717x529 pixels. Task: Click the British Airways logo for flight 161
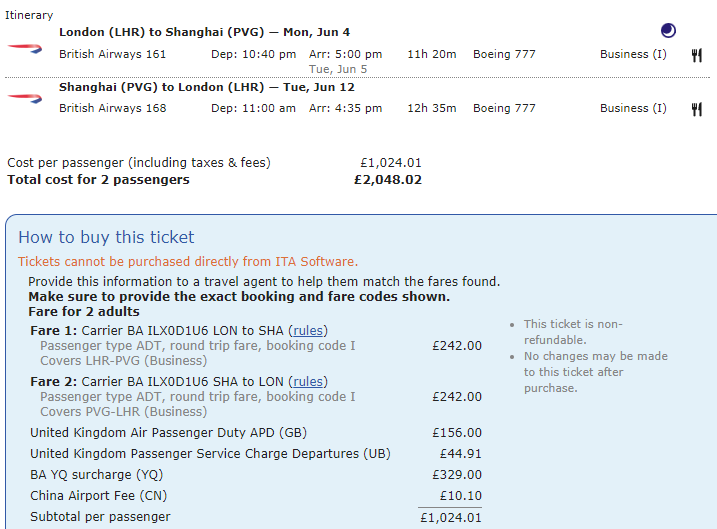[x=24, y=47]
